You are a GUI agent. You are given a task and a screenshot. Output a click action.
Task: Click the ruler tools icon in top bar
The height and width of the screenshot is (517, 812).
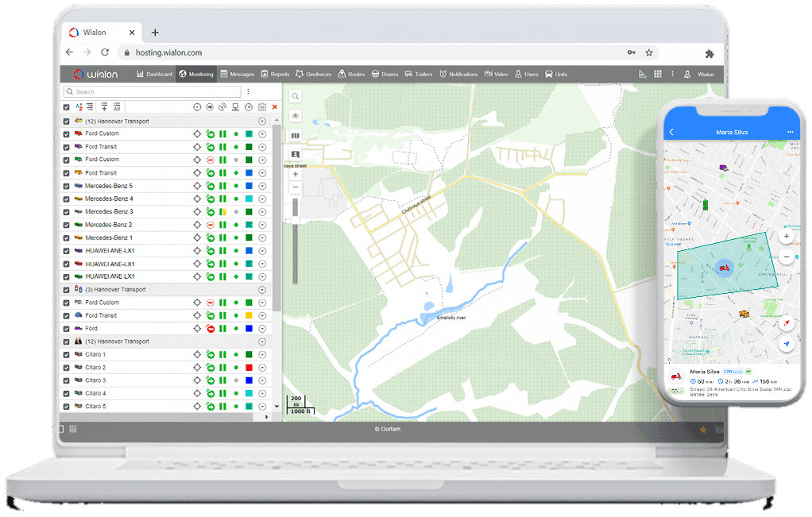coord(643,74)
